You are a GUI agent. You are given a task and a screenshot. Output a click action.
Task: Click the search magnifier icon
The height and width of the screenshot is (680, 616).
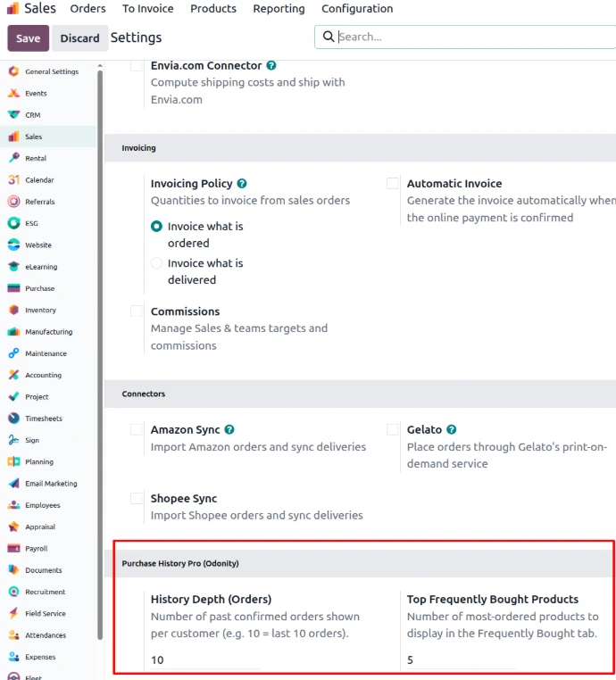tap(329, 37)
